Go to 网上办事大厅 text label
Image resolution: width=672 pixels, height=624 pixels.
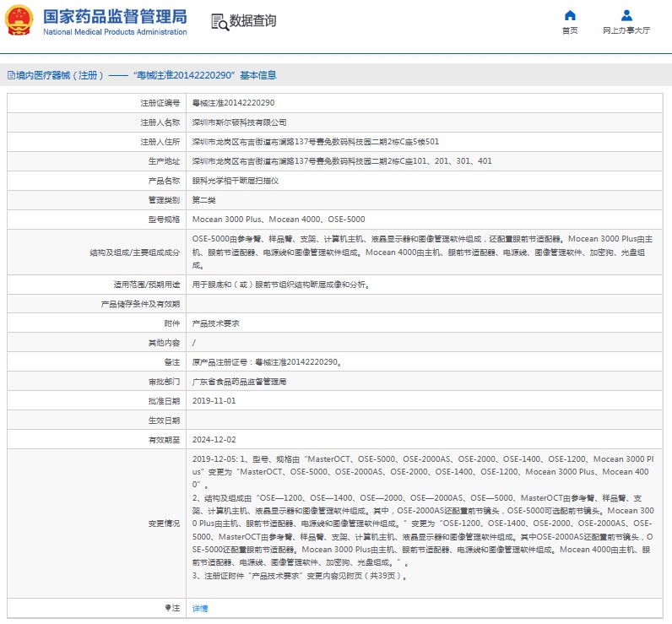pos(626,30)
